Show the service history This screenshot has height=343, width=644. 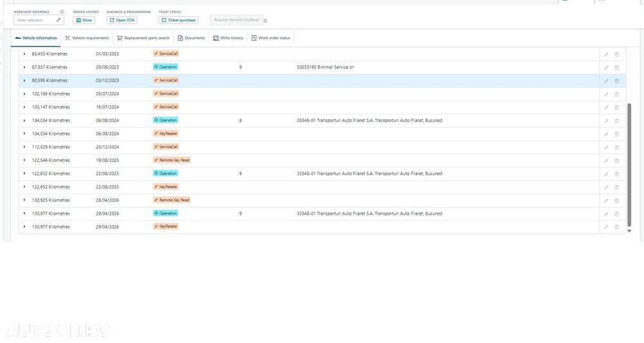point(84,20)
